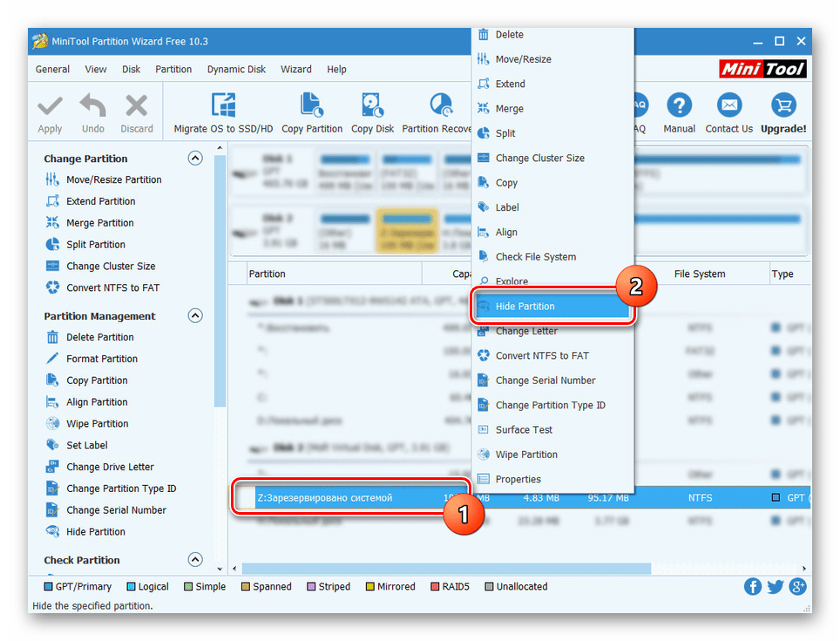Choose Properties in context menu
Viewport: 840px width, 641px height.
coord(552,479)
